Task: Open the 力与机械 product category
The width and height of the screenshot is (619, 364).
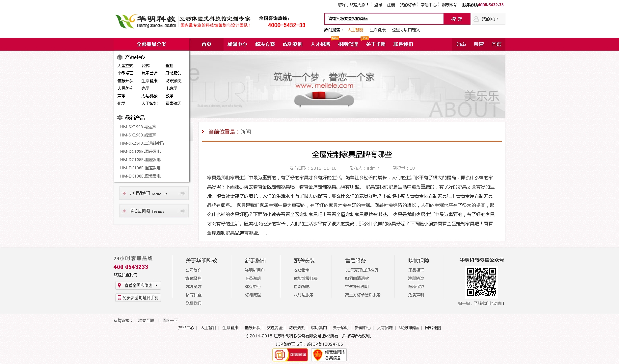Action: point(149,96)
